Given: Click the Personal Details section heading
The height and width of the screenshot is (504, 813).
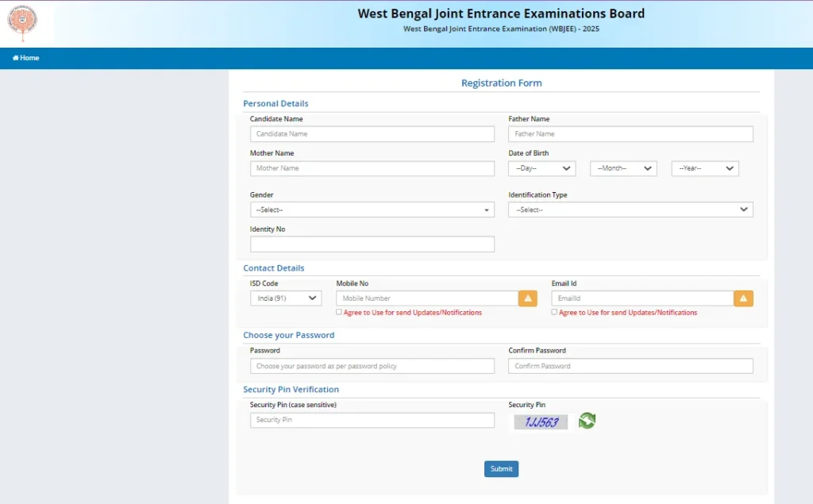Looking at the screenshot, I should 275,104.
